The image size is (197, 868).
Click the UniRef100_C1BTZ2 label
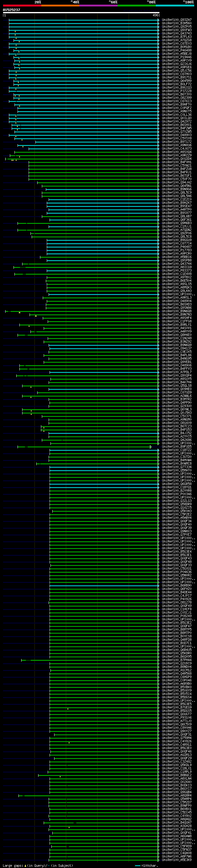point(177,450)
